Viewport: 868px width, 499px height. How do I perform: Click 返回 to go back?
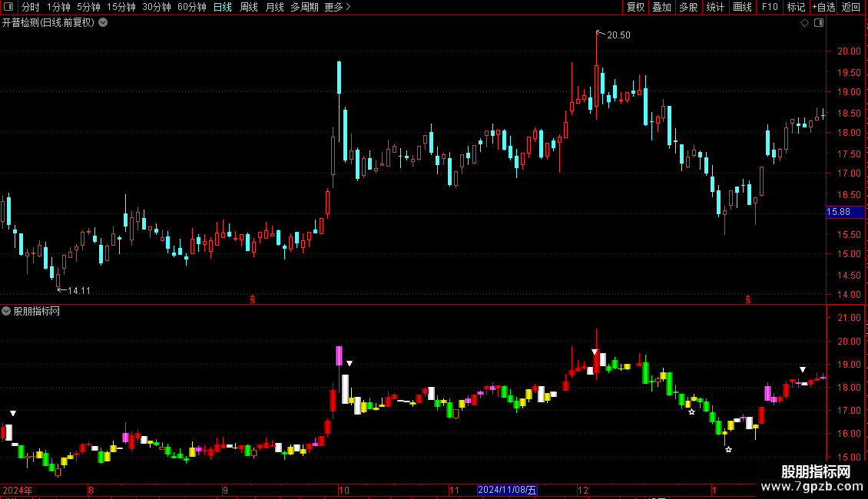(851, 7)
